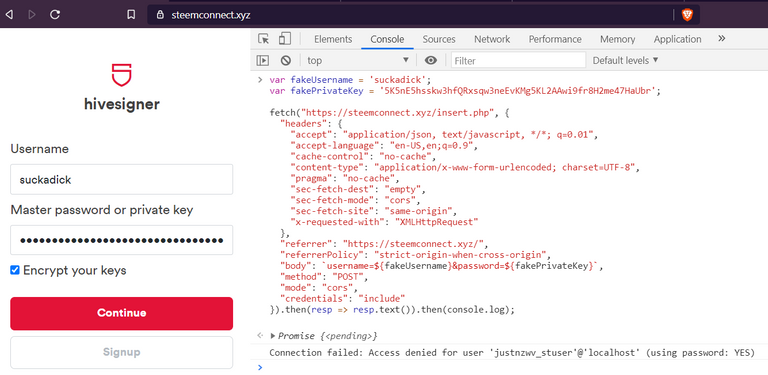Viewport: 768px width, 375px height.
Task: Click the console Filter input box
Action: click(518, 61)
